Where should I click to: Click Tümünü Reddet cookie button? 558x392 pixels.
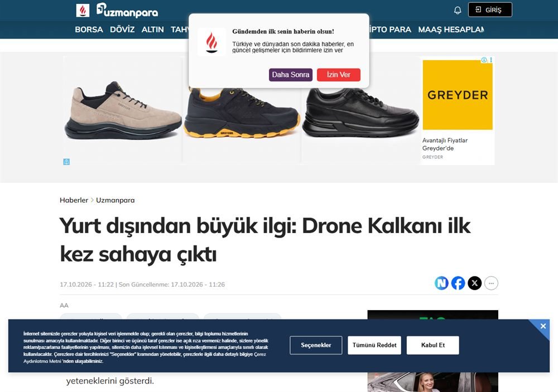pyautogui.click(x=374, y=345)
